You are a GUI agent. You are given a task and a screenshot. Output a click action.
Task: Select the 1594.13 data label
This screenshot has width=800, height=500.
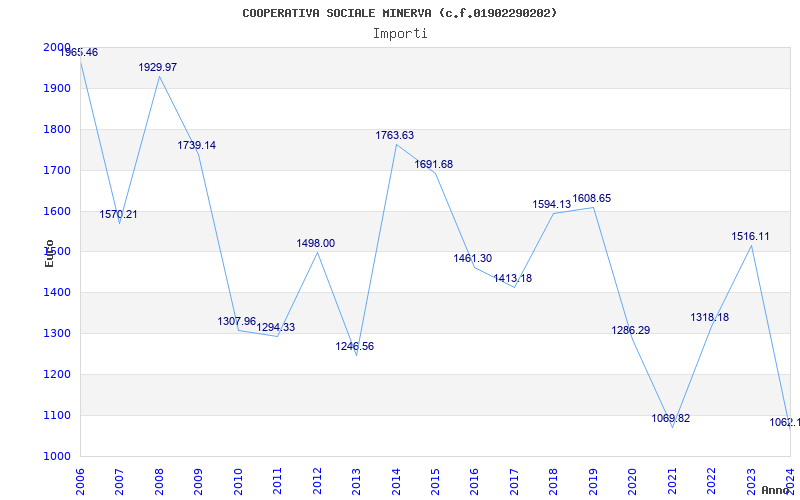[x=552, y=205]
